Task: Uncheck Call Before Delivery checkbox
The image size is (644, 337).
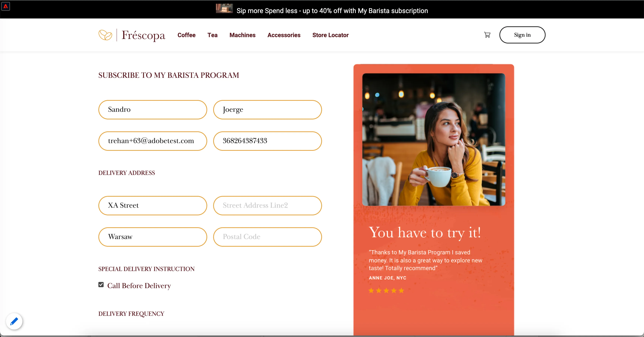Action: pyautogui.click(x=101, y=285)
